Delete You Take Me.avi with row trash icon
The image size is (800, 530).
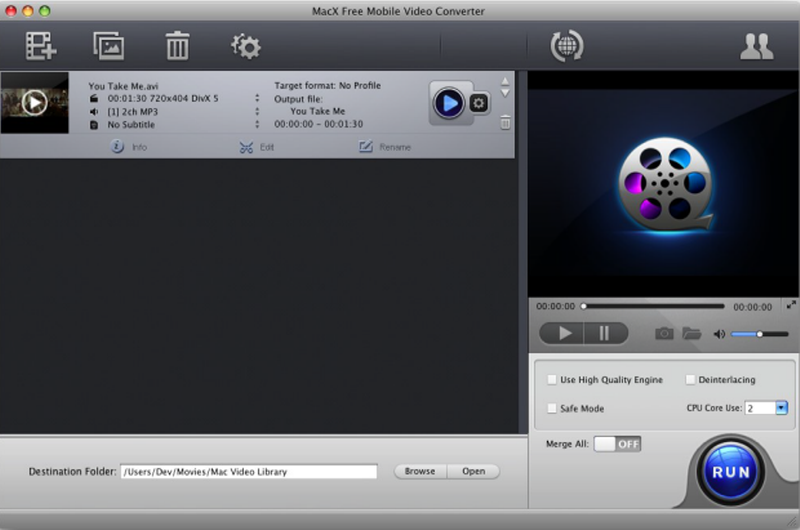pos(505,122)
